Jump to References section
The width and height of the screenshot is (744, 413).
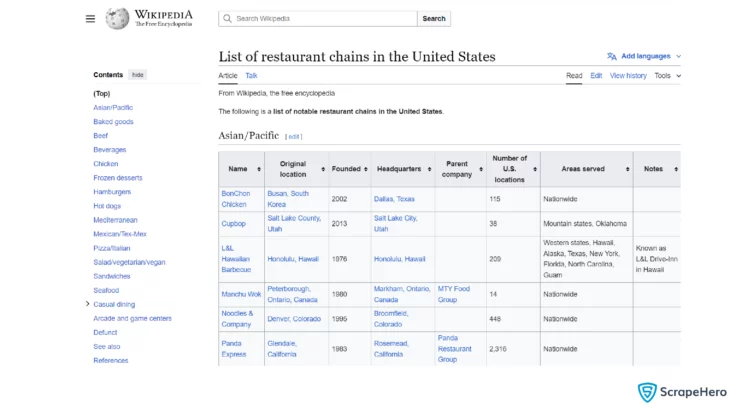[x=111, y=360]
